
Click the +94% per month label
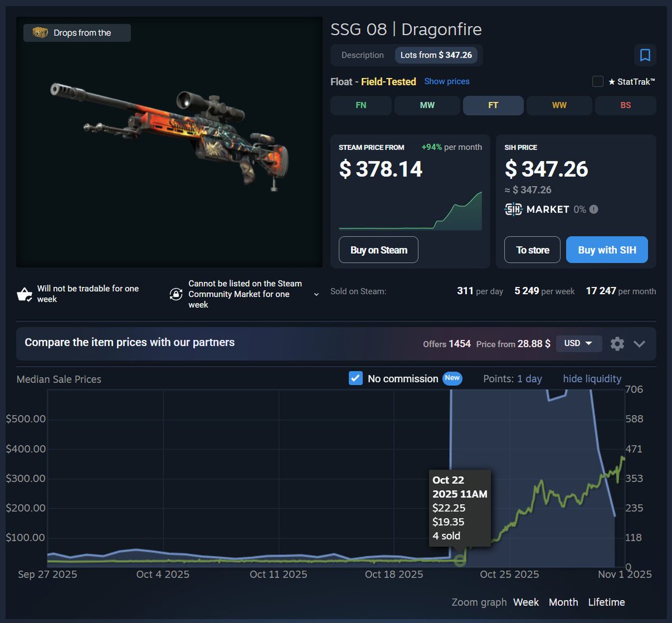pos(451,147)
